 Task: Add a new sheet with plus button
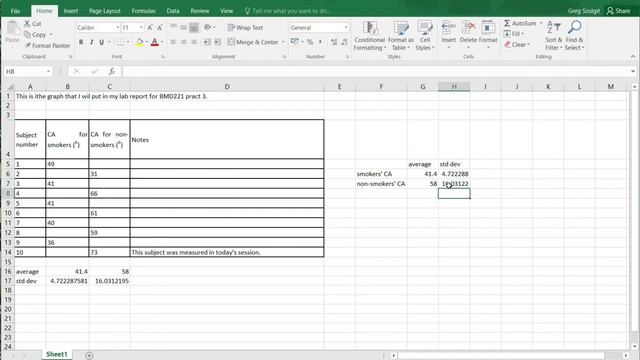[x=89, y=356]
